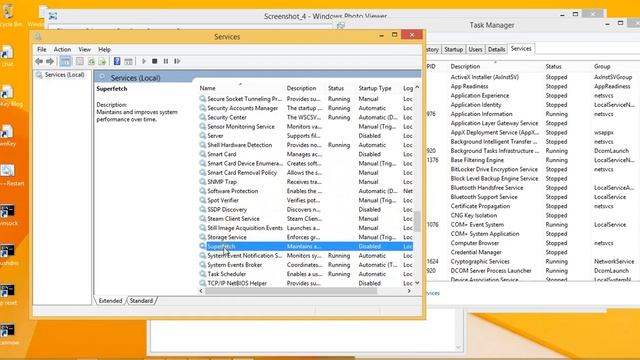640x360 pixels.
Task: Select Smart Card Removal Policy service
Action: tap(306, 173)
